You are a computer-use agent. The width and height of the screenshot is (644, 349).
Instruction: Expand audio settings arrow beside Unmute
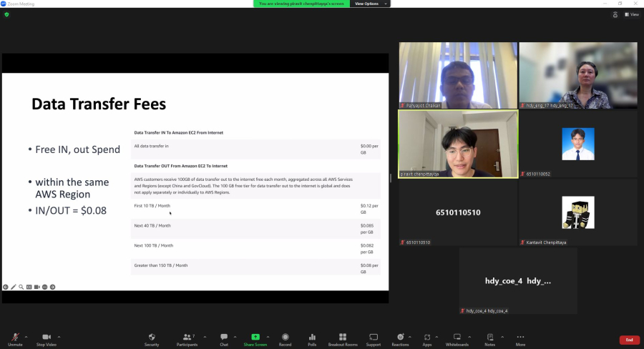pyautogui.click(x=26, y=336)
